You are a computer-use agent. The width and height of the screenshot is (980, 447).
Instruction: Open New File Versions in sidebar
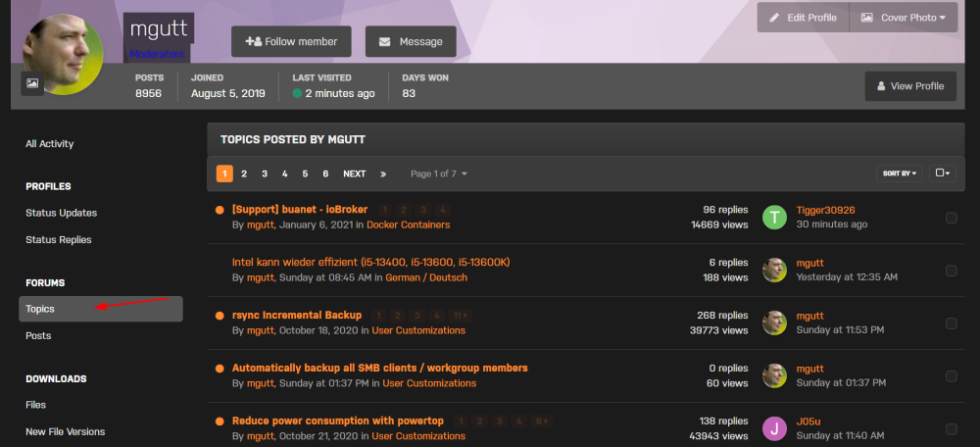65,431
